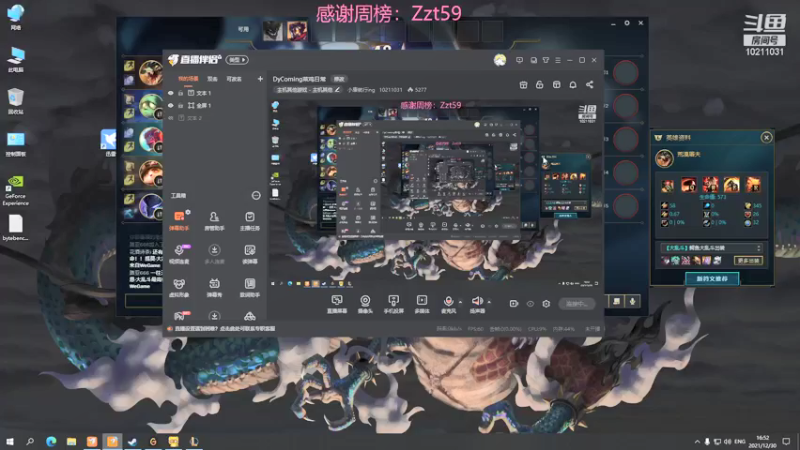Add a 摄像头 camera source

(x=365, y=304)
